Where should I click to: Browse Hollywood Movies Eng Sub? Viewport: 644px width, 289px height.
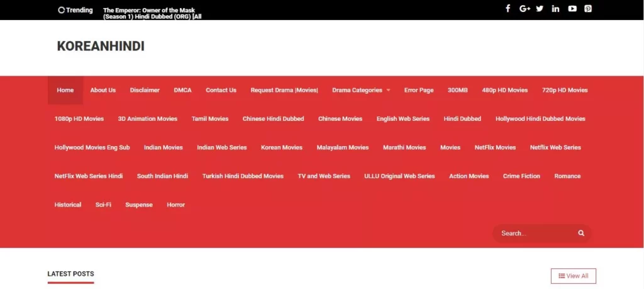click(92, 147)
